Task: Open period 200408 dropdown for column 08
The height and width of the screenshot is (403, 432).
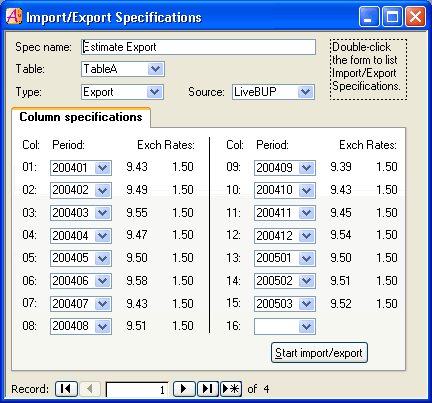Action: (103, 327)
